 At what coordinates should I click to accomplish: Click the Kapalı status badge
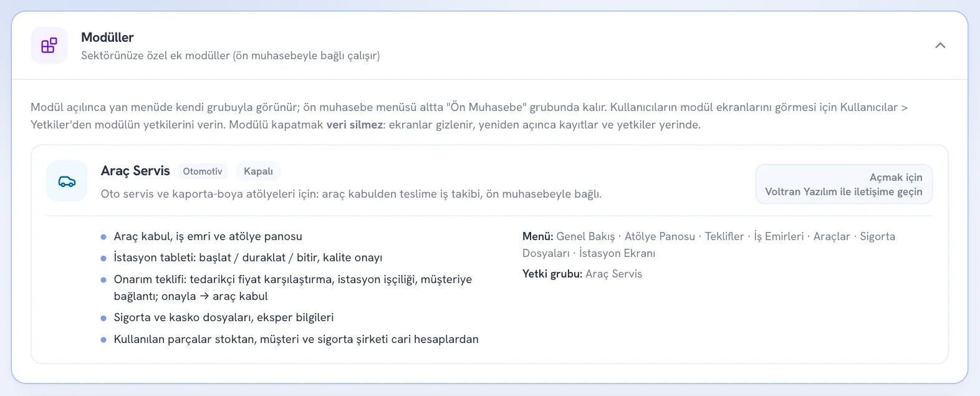tap(258, 171)
